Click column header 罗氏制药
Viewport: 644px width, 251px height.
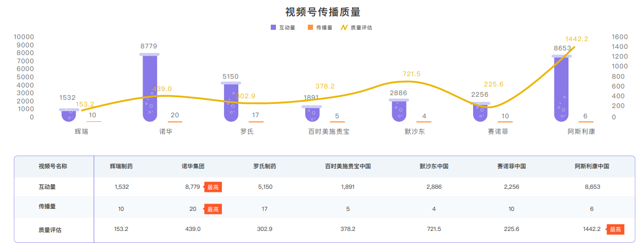(x=265, y=167)
